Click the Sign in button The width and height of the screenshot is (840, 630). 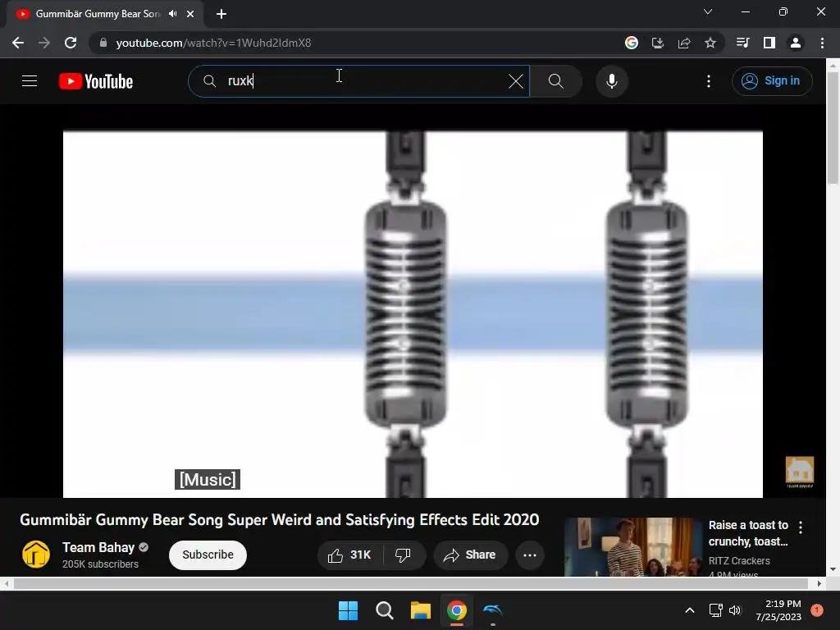pyautogui.click(x=772, y=81)
